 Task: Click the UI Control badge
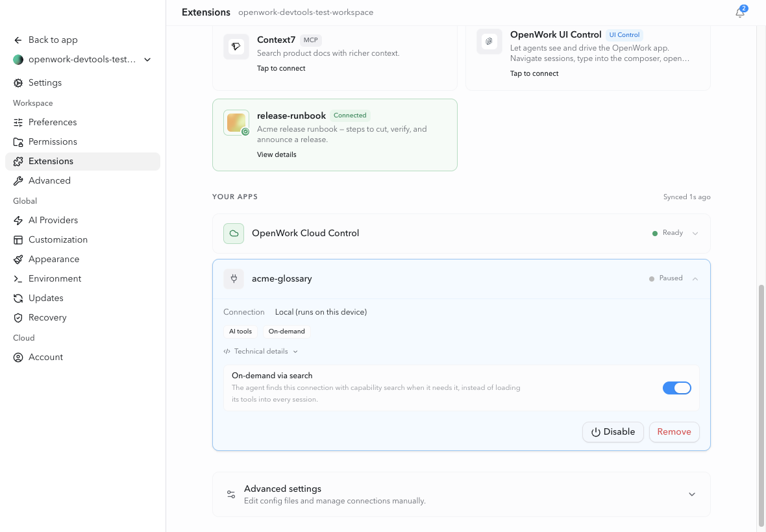click(624, 35)
